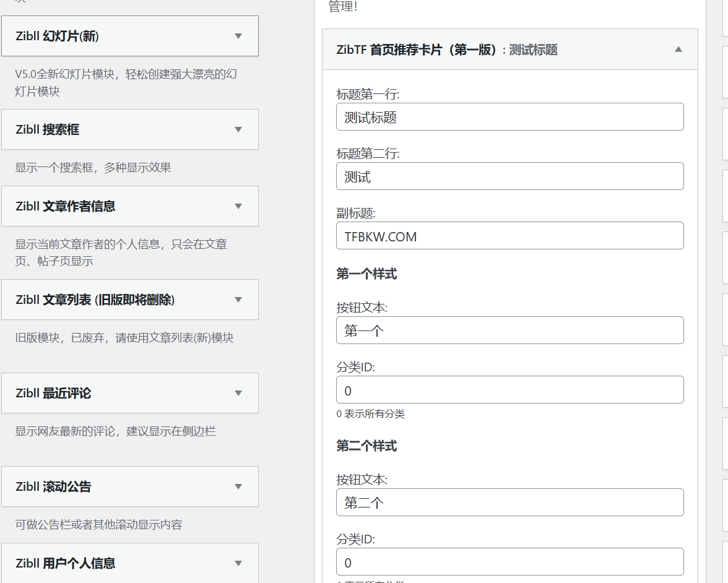Expand the Zibll 文章列表 (旧版即将删除) widget
728x583 pixels.
[x=238, y=300]
